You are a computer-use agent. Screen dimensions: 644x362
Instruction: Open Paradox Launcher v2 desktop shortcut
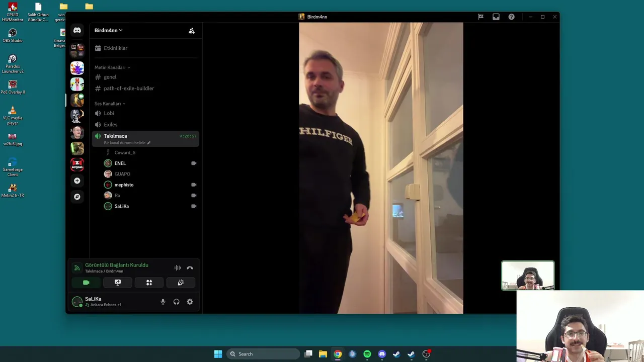13,64
